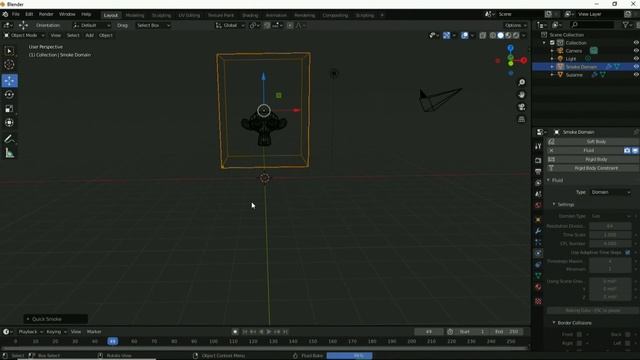640x360 pixels.
Task: Open the Output properties tab
Action: tap(538, 171)
